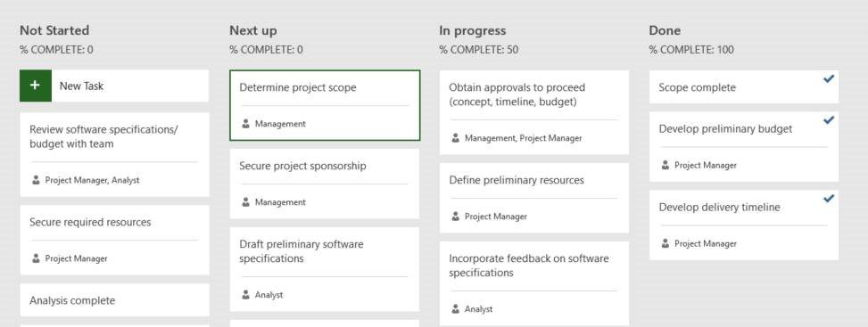This screenshot has height=327, width=868.
Task: Click person icon on Incorporate feedback card
Action: (x=456, y=309)
